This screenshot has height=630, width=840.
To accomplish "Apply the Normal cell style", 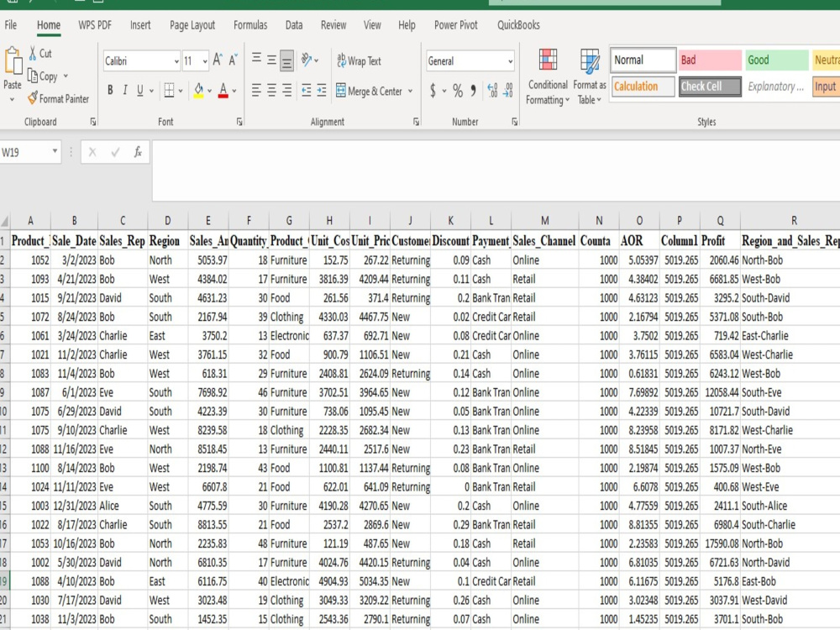I will (x=643, y=60).
